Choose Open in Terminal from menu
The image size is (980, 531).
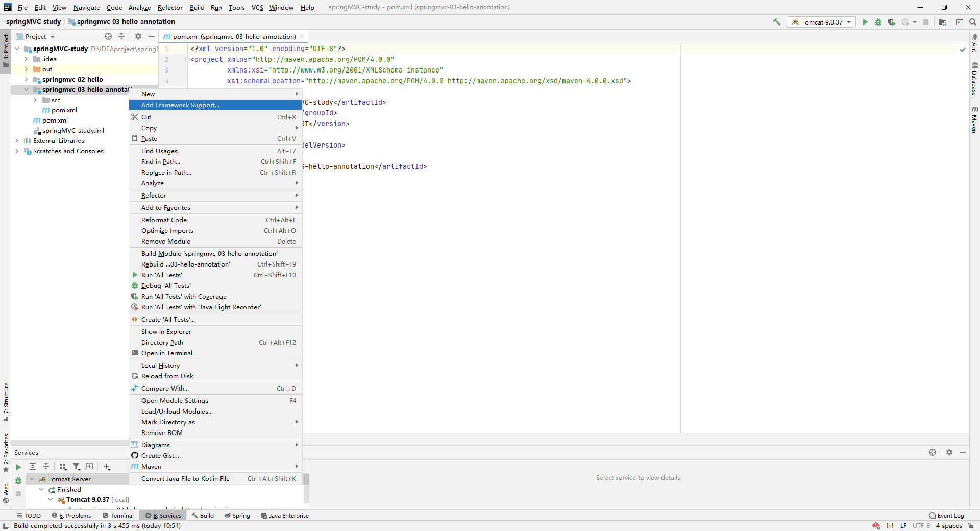pyautogui.click(x=215, y=353)
